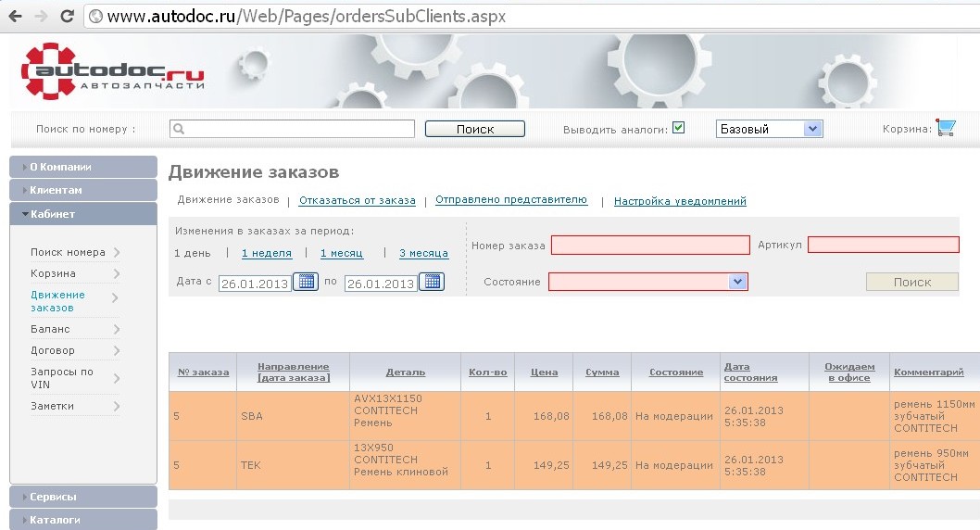Expand the Клиентам section
The image size is (980, 530).
click(x=83, y=190)
